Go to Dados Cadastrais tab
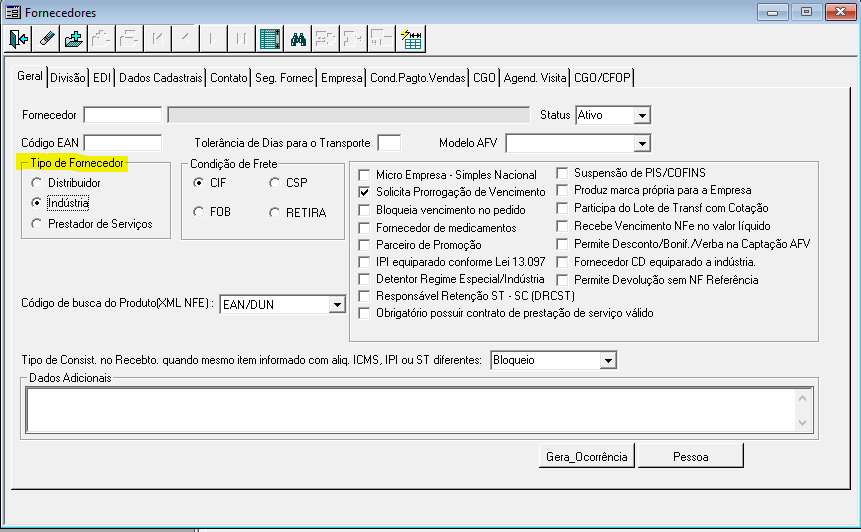The image size is (861, 532). [161, 78]
